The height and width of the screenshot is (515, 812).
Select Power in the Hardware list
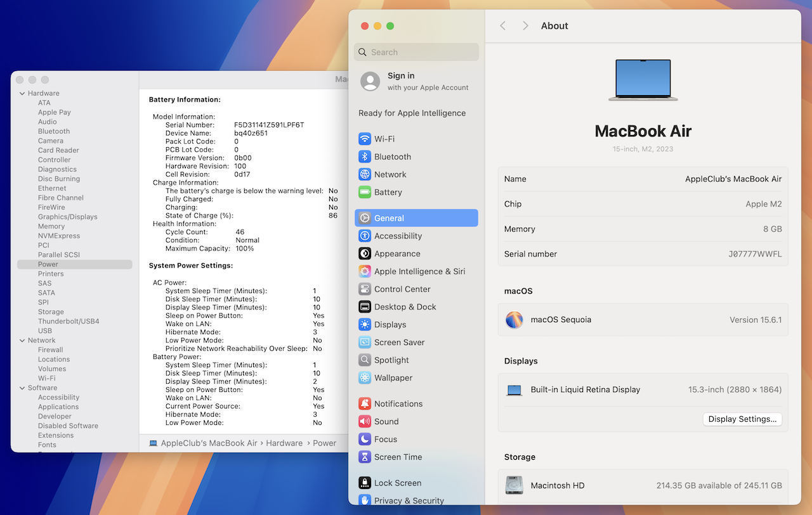tap(75, 264)
